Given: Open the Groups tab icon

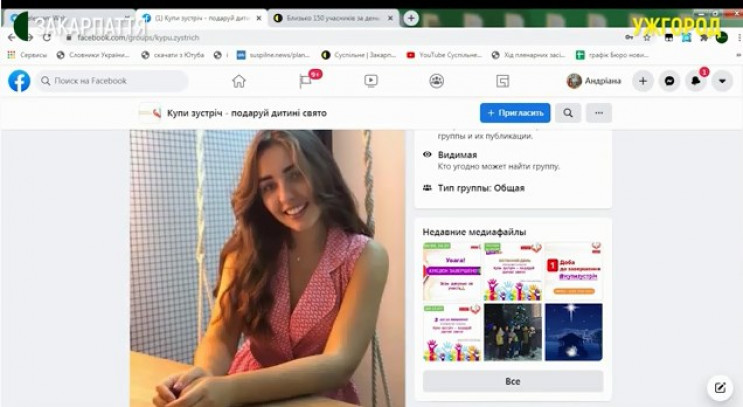Looking at the screenshot, I should [x=436, y=81].
